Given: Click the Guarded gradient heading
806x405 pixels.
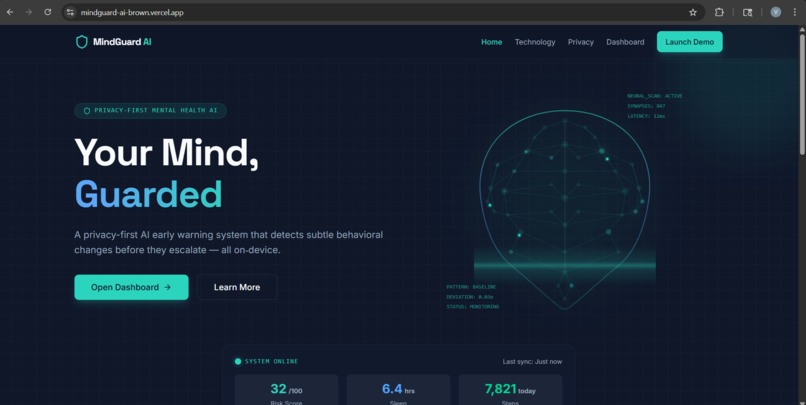Looking at the screenshot, I should [x=148, y=194].
